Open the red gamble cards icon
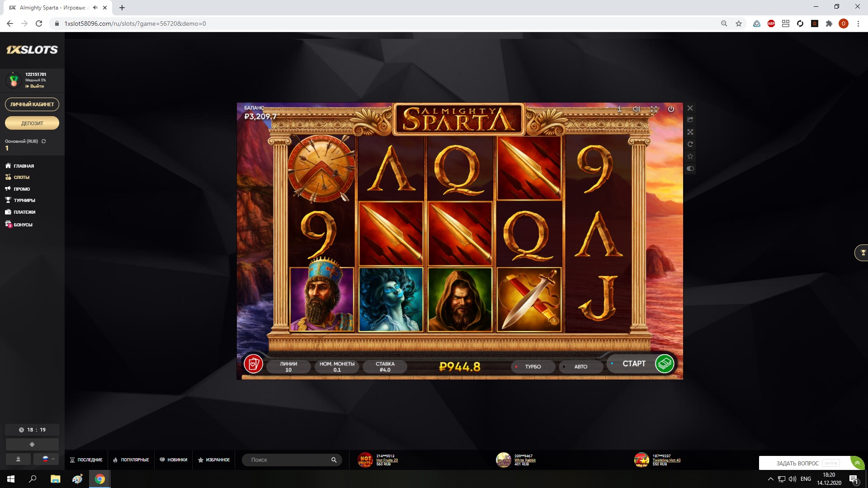868x488 pixels. (253, 363)
